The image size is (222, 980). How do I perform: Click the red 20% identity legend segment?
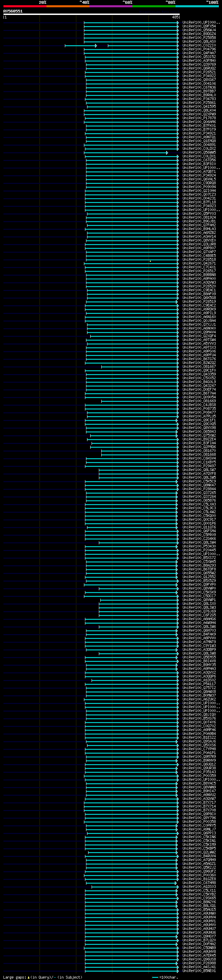[x=25, y=6]
